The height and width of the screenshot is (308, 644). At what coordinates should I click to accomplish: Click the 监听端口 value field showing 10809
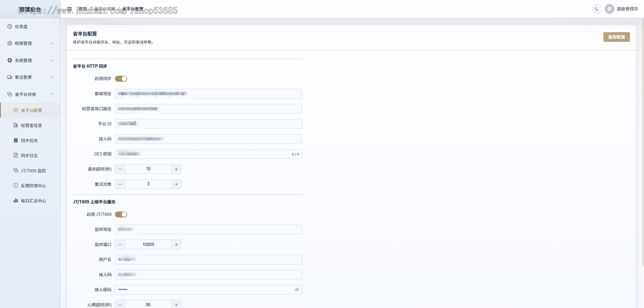click(148, 245)
